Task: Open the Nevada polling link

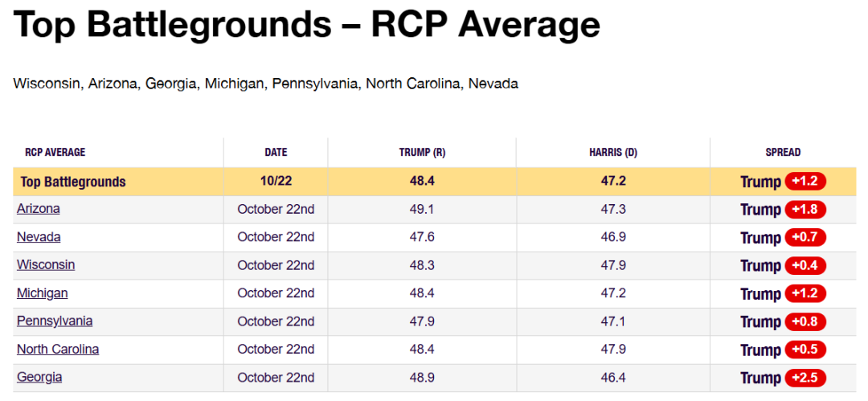Action: pos(39,237)
